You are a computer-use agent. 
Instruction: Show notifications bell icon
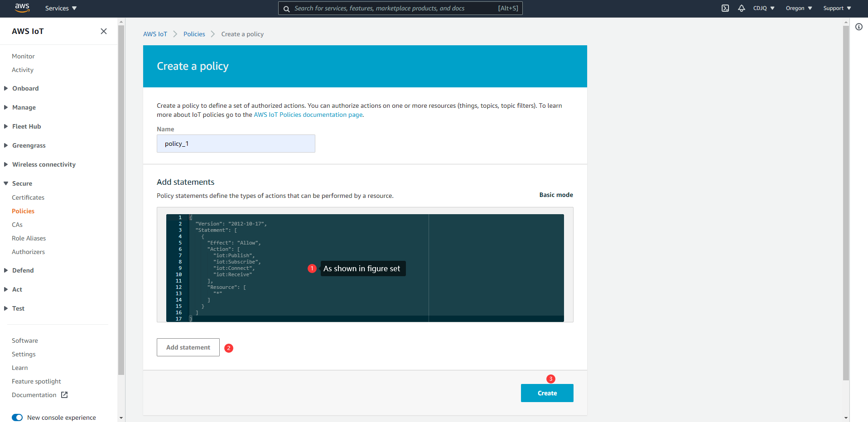pos(742,8)
